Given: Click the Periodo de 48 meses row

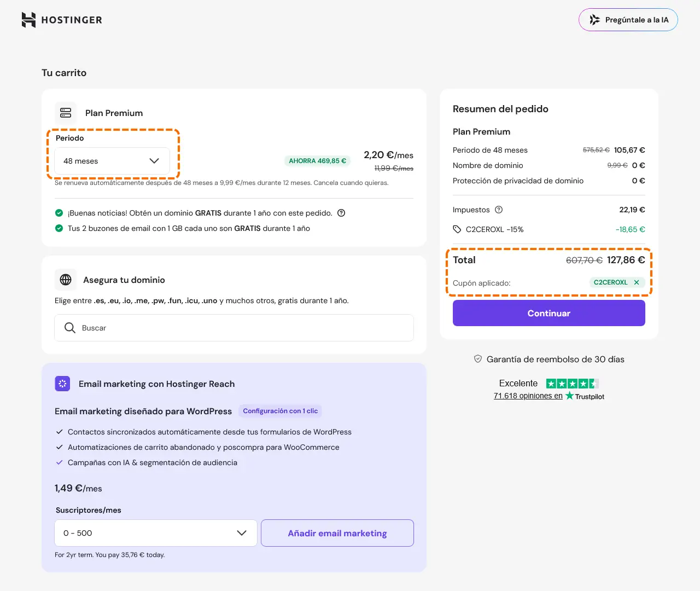Looking at the screenshot, I should tap(549, 150).
